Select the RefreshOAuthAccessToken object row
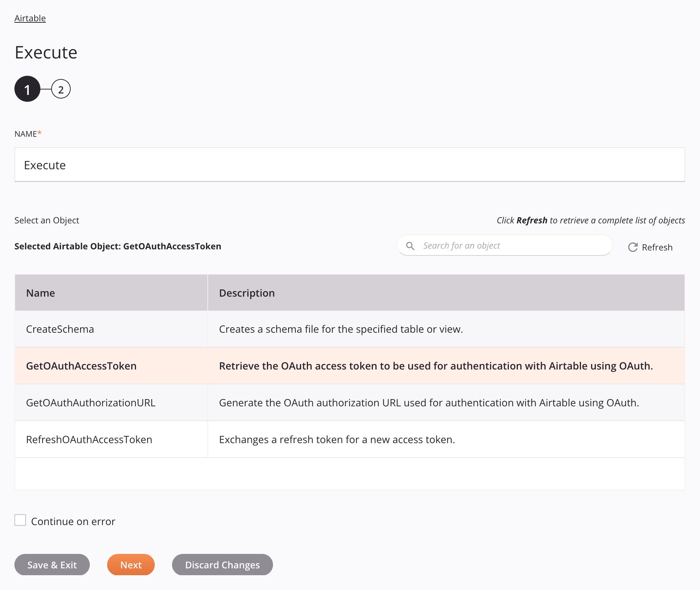Viewport: 700px width, 590px height. [x=349, y=440]
